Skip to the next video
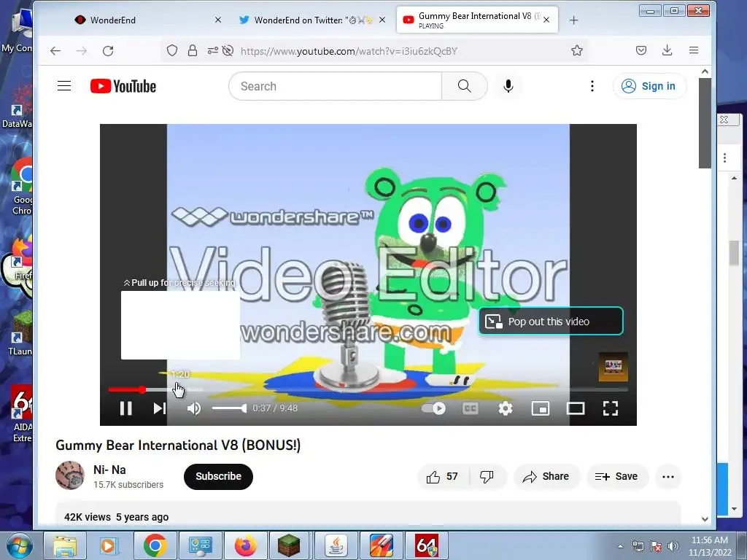Viewport: 747px width, 560px height. click(160, 408)
